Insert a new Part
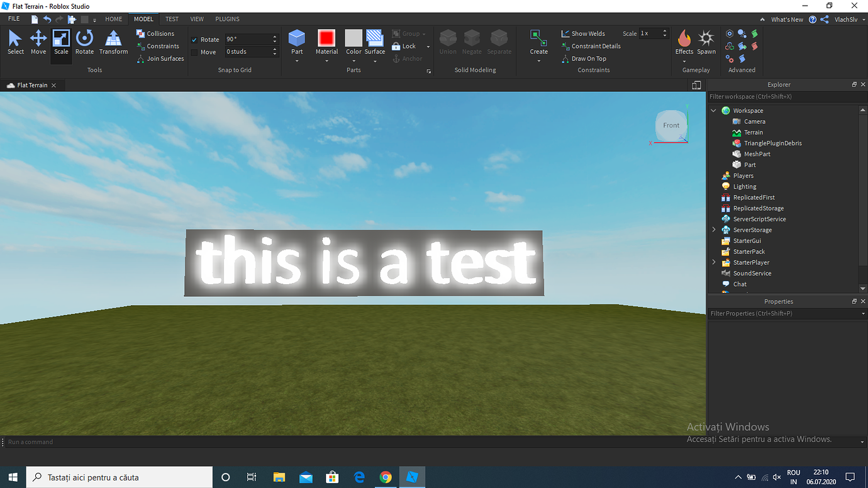868x488 pixels. click(296, 39)
